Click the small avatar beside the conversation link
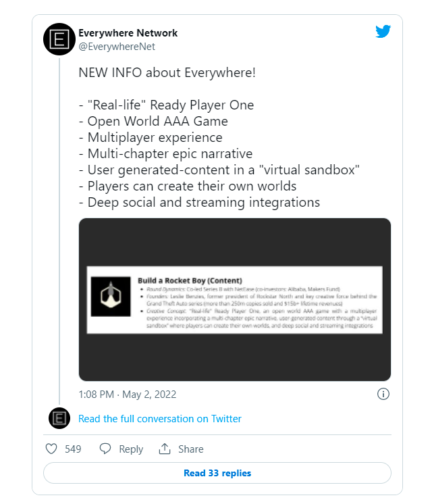 59,418
